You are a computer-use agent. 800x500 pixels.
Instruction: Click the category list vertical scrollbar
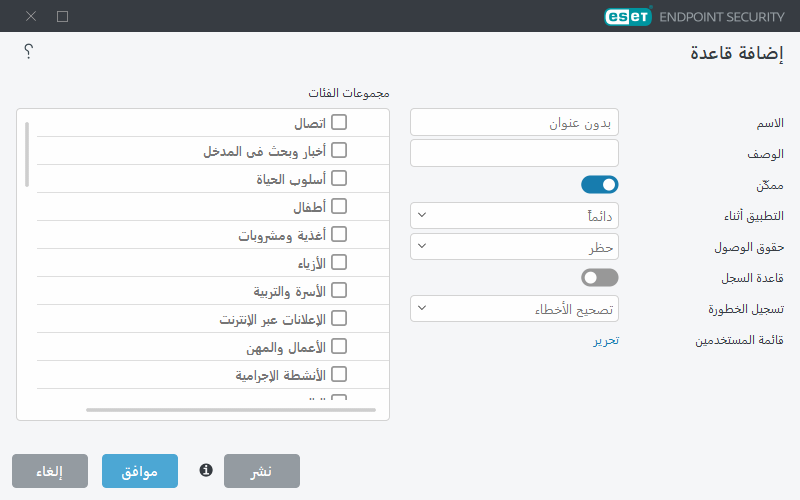pyautogui.click(x=27, y=155)
